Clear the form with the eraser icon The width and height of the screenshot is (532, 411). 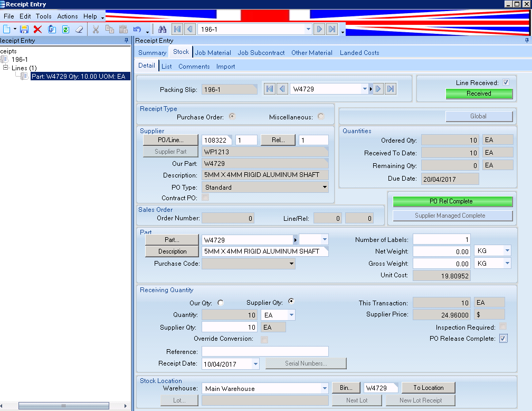[79, 29]
